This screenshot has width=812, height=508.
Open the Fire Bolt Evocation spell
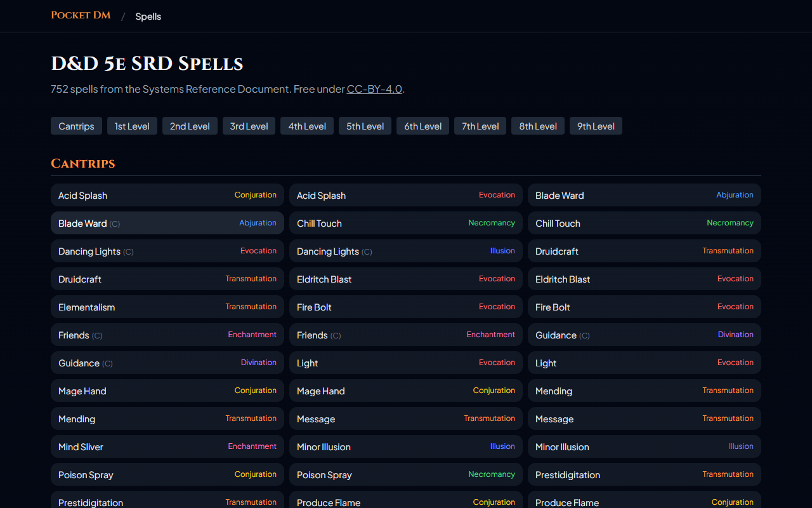tap(405, 307)
